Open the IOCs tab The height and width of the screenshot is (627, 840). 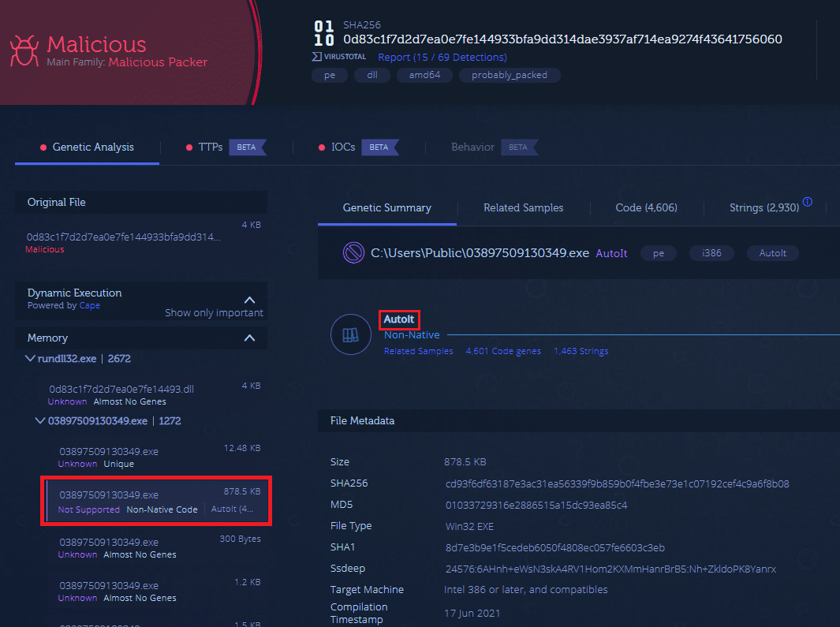pyautogui.click(x=343, y=147)
